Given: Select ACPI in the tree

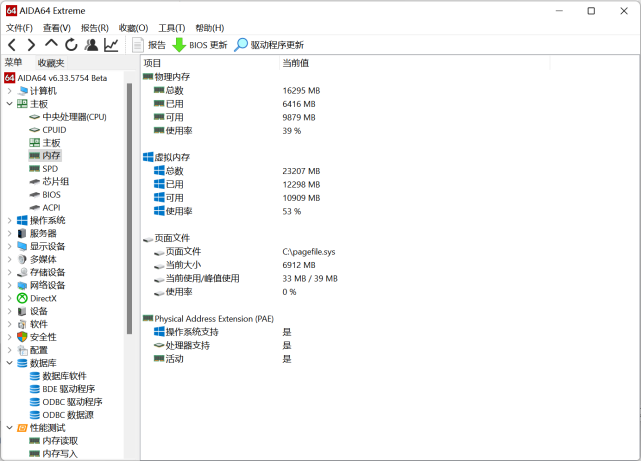Looking at the screenshot, I should (52, 208).
